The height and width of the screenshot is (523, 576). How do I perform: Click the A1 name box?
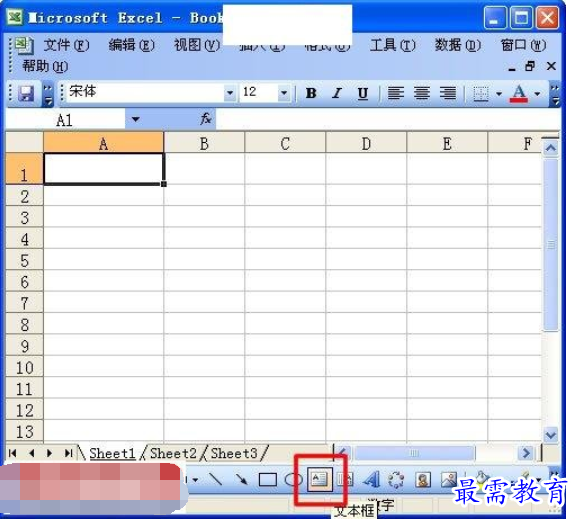tap(65, 120)
